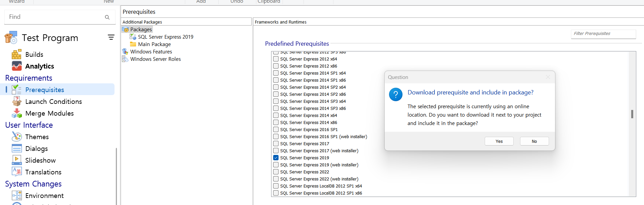Image resolution: width=644 pixels, height=205 pixels.
Task: Click SQL Server Express LocalDB 2012 SP1 x86 text
Action: [321, 193]
